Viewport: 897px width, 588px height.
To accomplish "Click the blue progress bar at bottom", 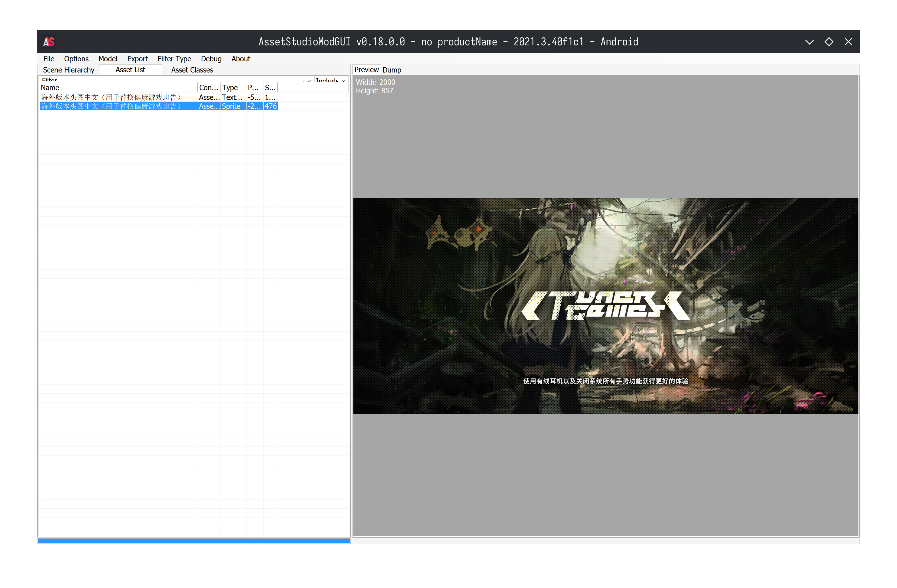I will pyautogui.click(x=194, y=541).
